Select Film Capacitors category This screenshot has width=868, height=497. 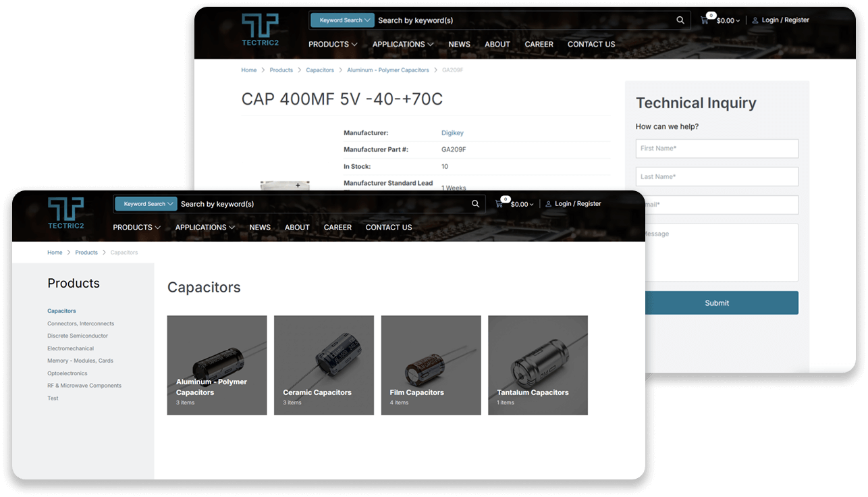coord(431,365)
